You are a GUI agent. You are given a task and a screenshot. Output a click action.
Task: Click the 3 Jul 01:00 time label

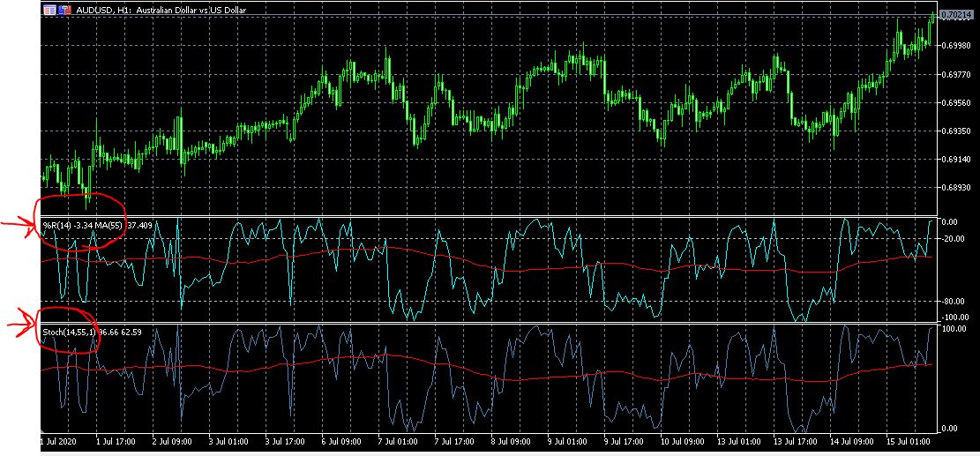228,442
